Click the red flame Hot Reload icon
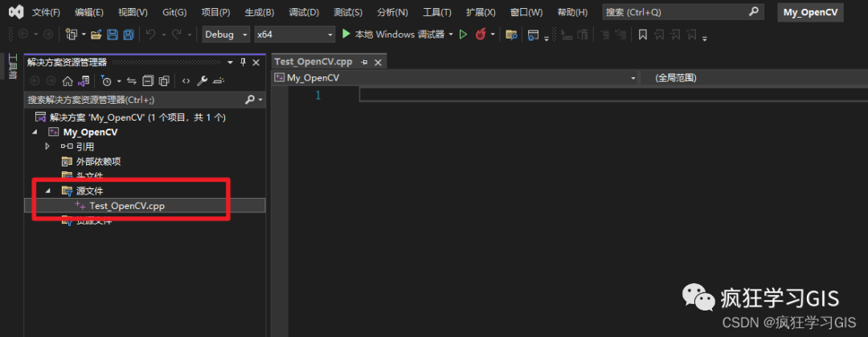The height and width of the screenshot is (337, 868). coord(481,35)
